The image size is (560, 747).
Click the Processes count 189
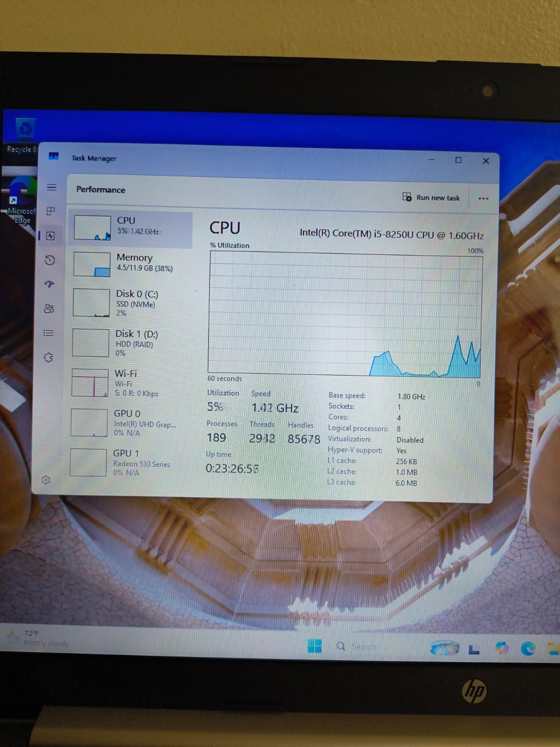click(x=216, y=437)
